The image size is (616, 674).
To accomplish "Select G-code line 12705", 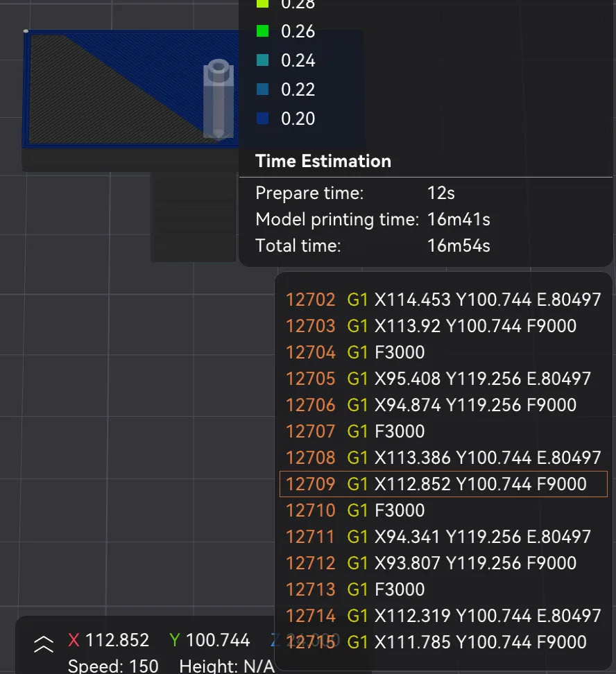I will click(x=443, y=379).
